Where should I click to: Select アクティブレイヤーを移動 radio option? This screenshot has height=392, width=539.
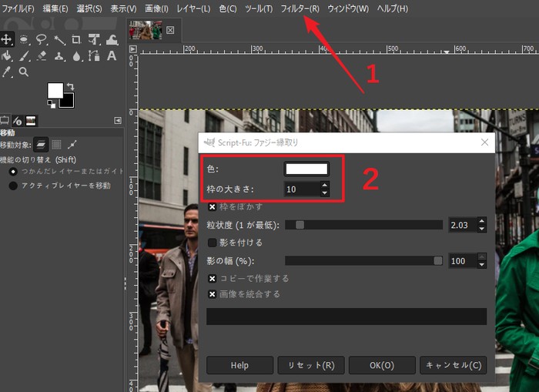point(60,186)
